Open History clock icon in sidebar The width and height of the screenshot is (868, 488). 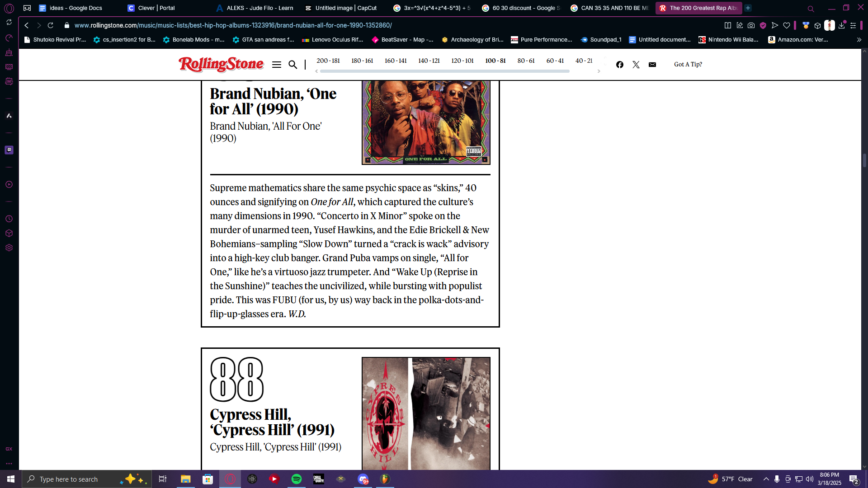(9, 219)
